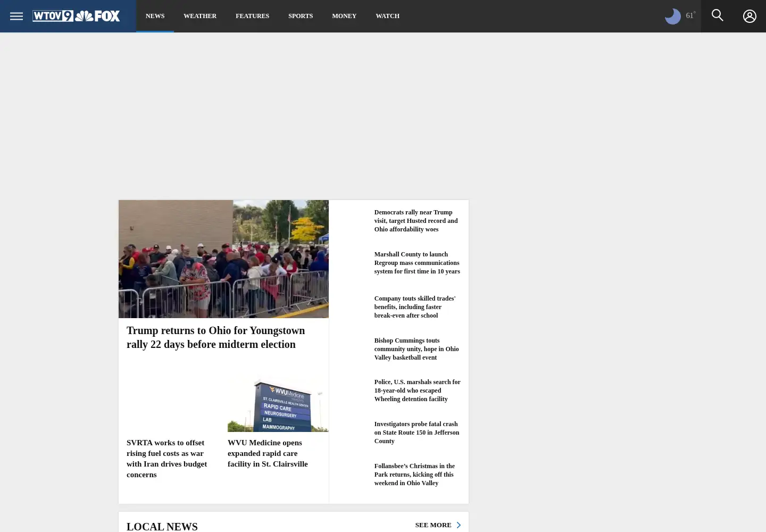Open the Trump Youngstown rally photo
Viewport: 766px width, 532px height.
223,259
